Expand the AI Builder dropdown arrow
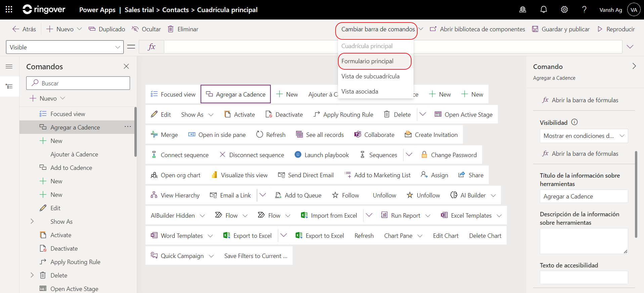Image resolution: width=644 pixels, height=293 pixels. 493,195
